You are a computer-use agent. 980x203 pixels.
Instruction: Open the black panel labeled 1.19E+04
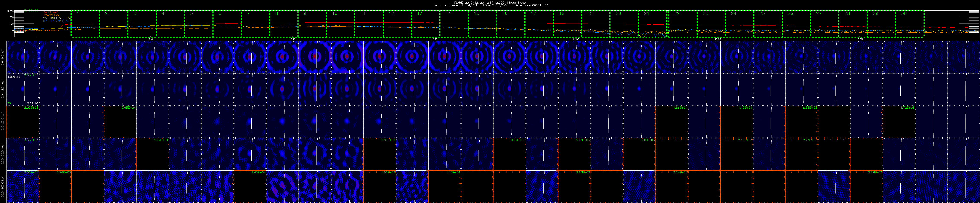pos(737,122)
